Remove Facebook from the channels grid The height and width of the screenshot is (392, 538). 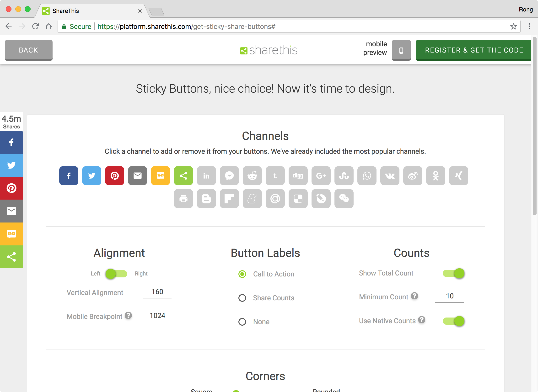click(69, 176)
